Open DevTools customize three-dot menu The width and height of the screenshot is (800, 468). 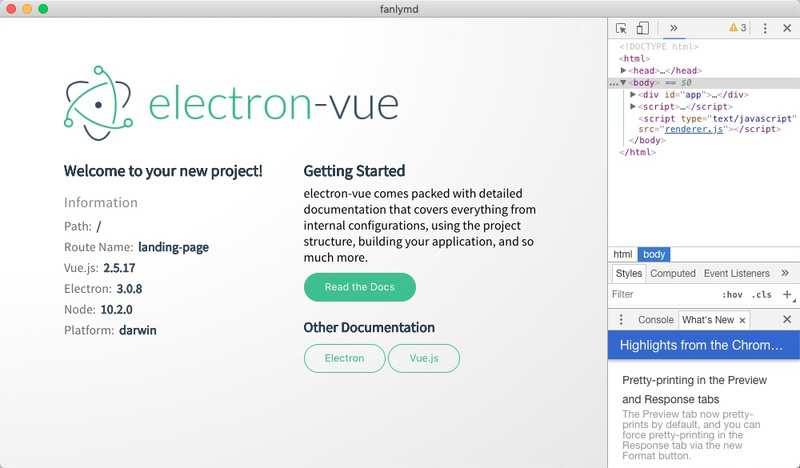[x=765, y=29]
